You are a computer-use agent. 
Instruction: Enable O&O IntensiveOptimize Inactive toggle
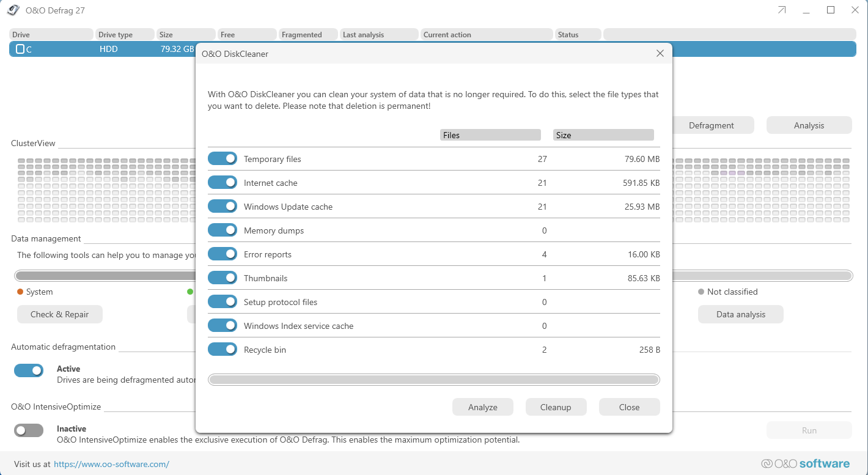pos(29,430)
